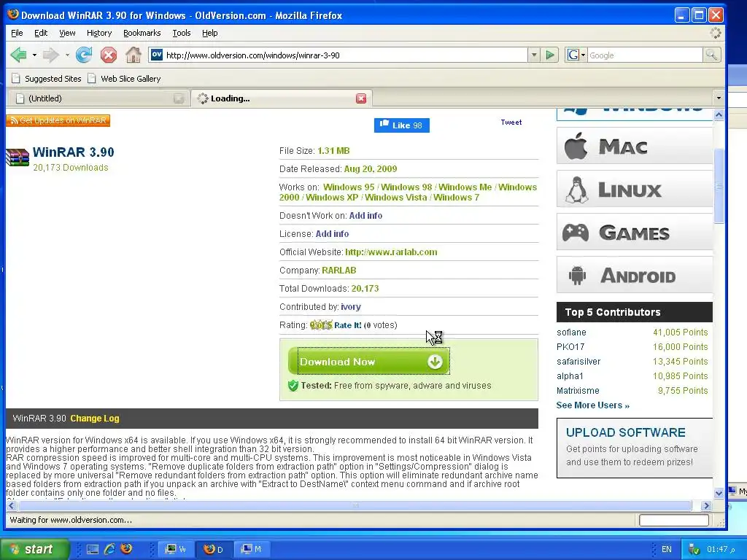Click the horizontal scrollbar right arrow
This screenshot has width=747, height=560.
pyautogui.click(x=706, y=506)
